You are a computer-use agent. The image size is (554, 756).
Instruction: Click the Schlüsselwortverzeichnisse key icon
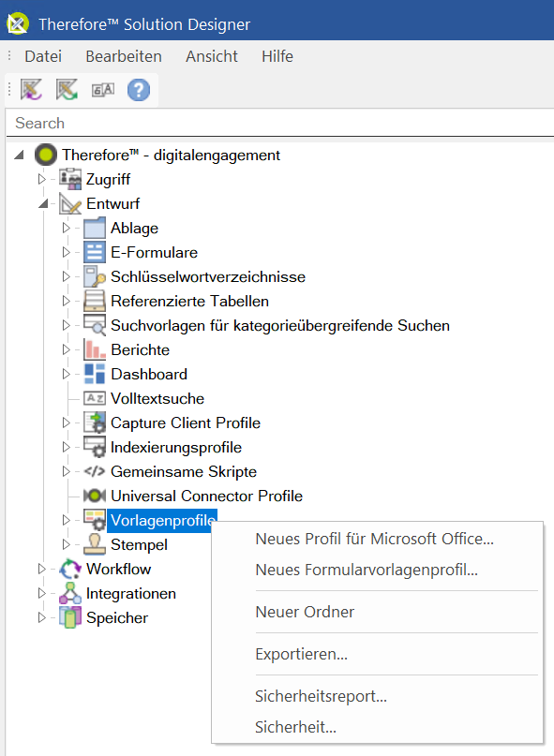coord(95,276)
